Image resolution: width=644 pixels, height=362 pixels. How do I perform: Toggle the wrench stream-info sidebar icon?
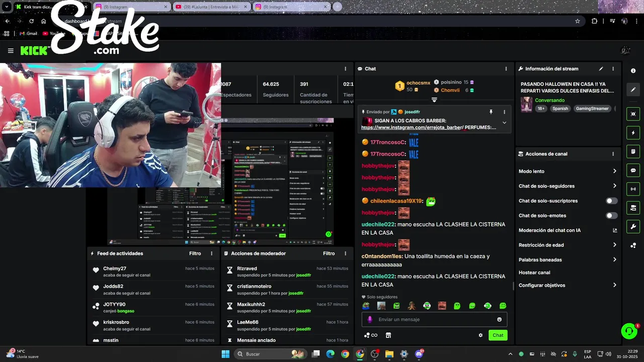[x=633, y=227]
